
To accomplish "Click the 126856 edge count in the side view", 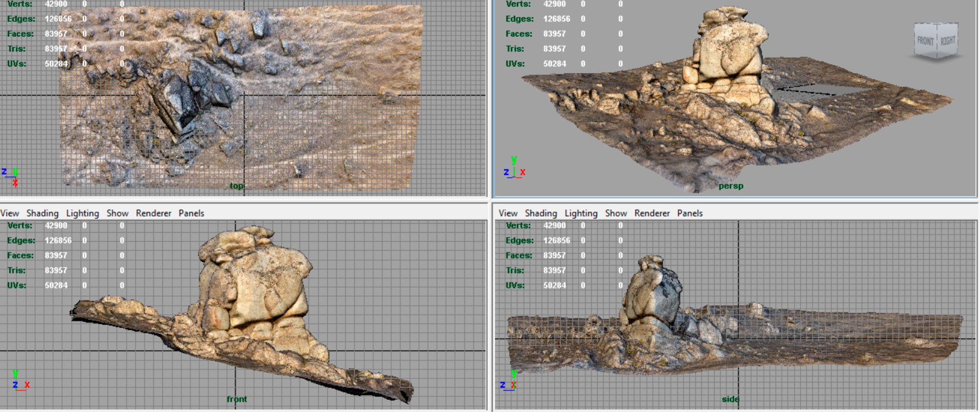I will [557, 241].
